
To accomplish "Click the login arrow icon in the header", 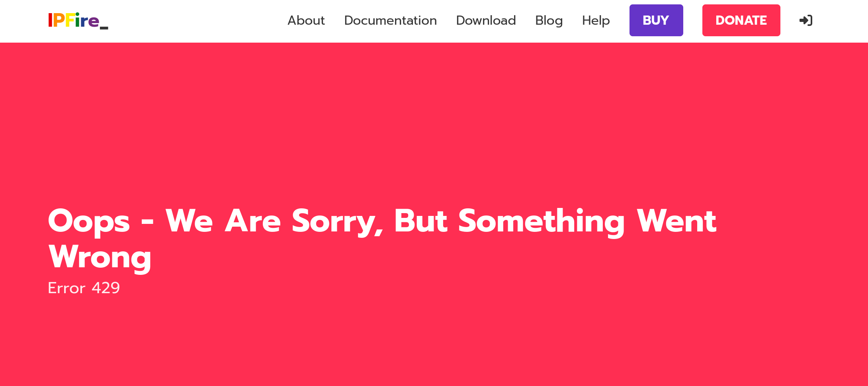I will coord(806,20).
